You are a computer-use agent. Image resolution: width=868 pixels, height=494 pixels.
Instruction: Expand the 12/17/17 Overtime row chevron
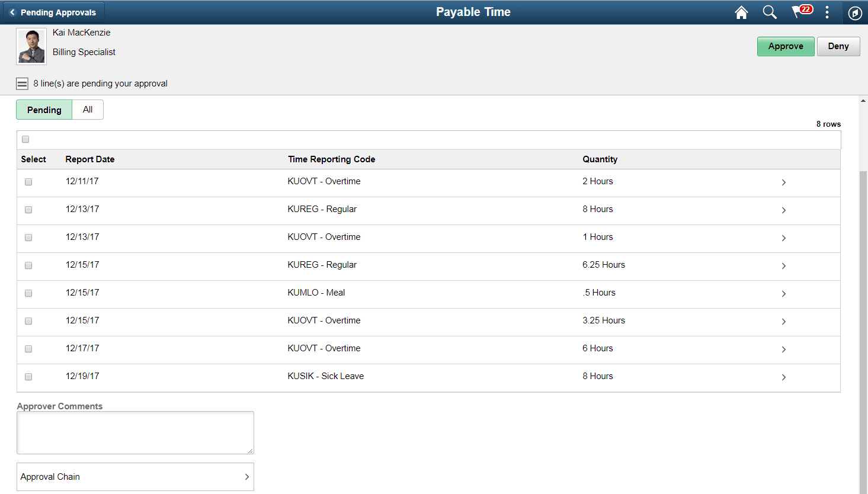pyautogui.click(x=783, y=349)
